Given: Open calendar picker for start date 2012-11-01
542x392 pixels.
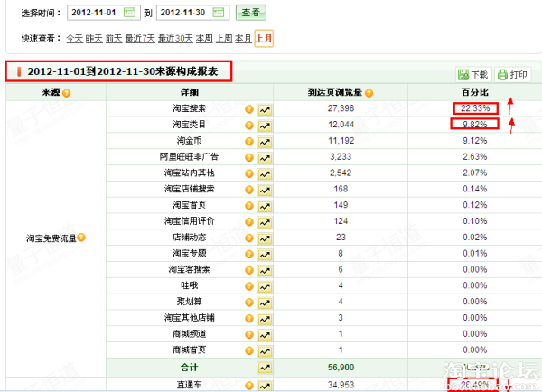Looking at the screenshot, I should click(x=129, y=13).
